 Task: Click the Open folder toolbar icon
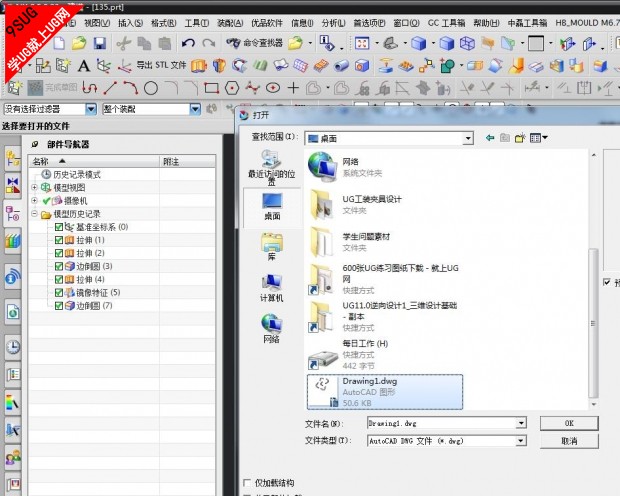[79, 43]
